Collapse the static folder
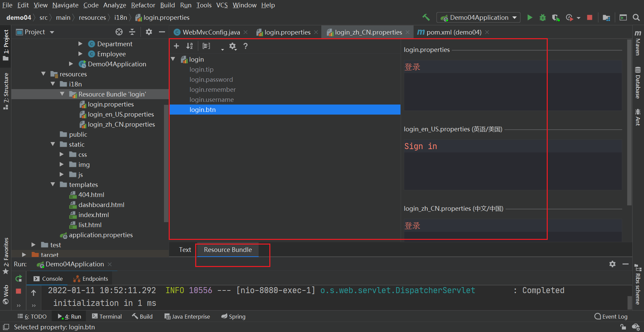The image size is (644, 332). pos(53,144)
